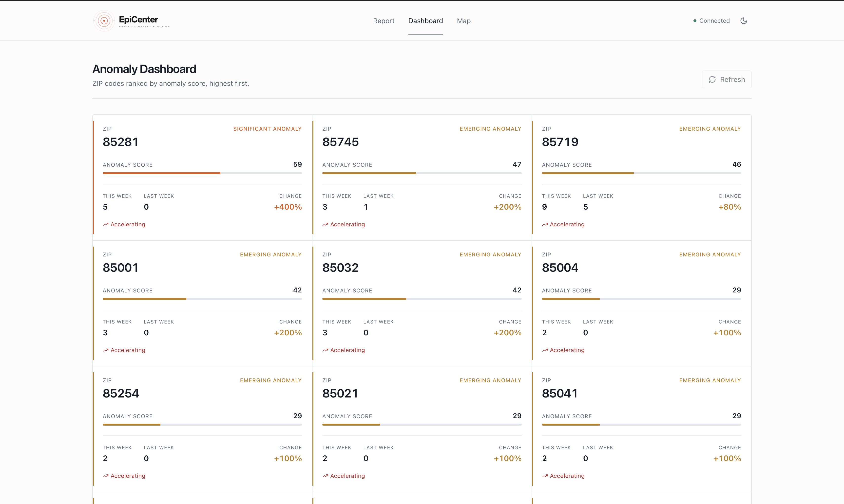Click the accelerating trend icon on ZIP 85041
This screenshot has width=844, height=504.
[545, 476]
